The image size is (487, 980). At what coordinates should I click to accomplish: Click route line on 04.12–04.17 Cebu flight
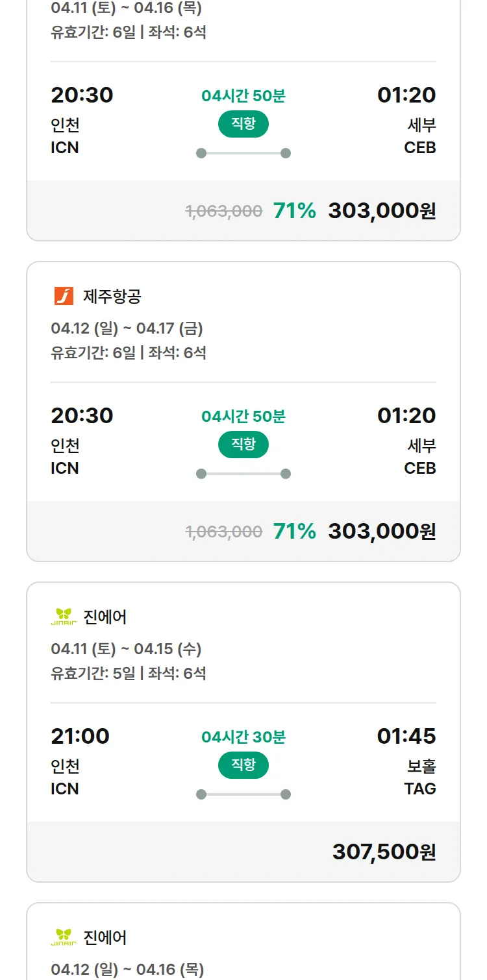[x=243, y=474]
